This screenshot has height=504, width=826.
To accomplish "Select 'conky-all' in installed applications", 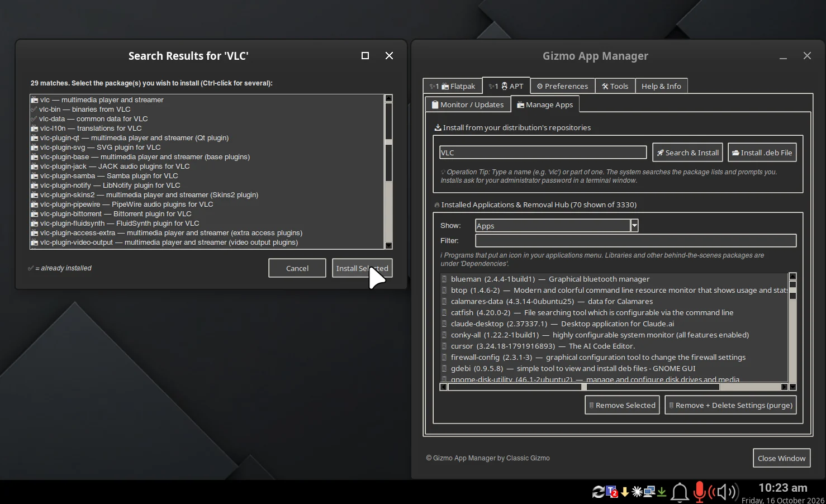I will pyautogui.click(x=614, y=335).
